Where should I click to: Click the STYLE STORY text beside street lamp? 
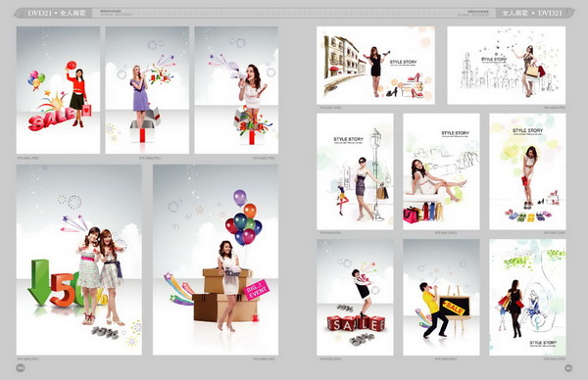coord(348,139)
